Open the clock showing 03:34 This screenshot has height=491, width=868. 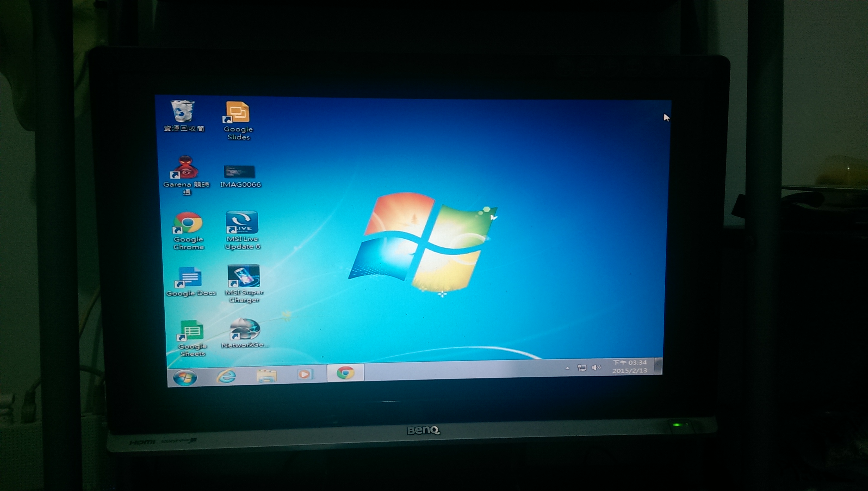click(x=630, y=362)
